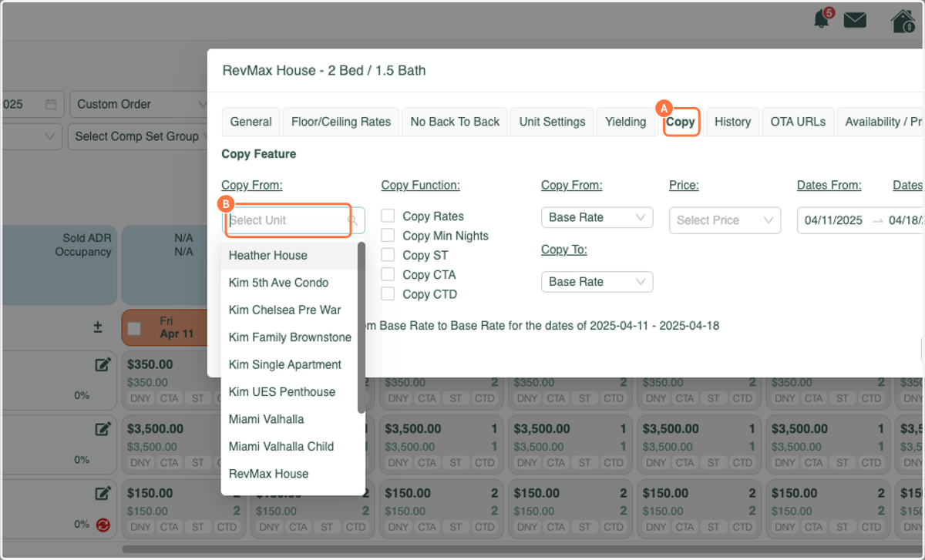
Task: Click the calendar icon in date field
Action: pos(51,104)
